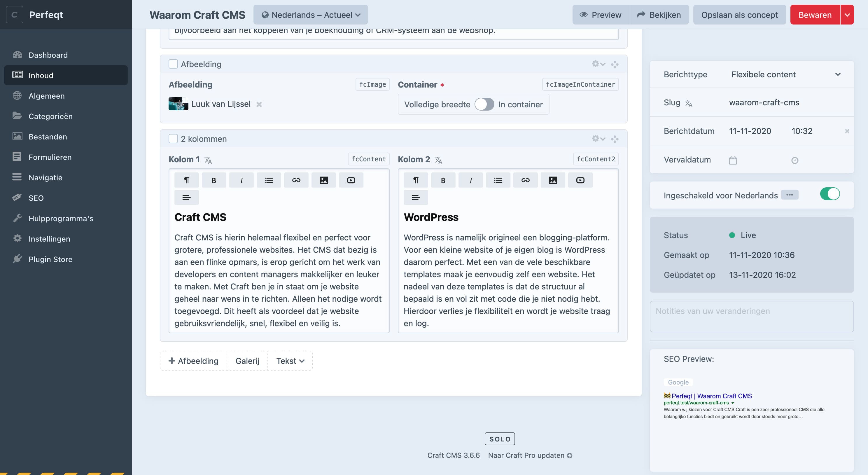This screenshot has height=475, width=868.
Task: Insert bullet list in Kolom 1 editor
Action: pyautogui.click(x=269, y=180)
